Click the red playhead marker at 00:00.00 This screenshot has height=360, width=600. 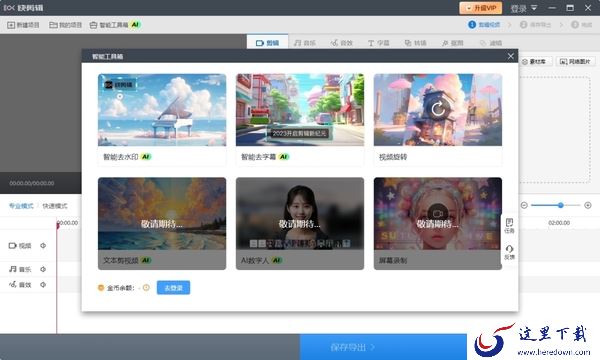[x=57, y=226]
